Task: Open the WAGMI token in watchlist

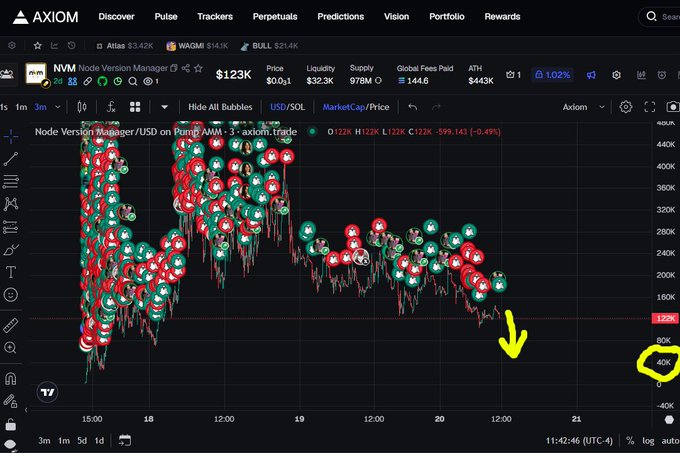Action: pyautogui.click(x=197, y=46)
